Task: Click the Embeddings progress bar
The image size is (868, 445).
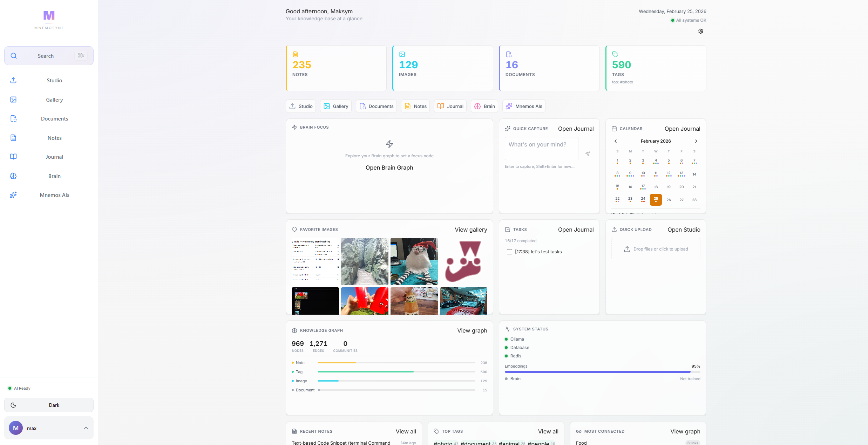Action: pyautogui.click(x=603, y=372)
